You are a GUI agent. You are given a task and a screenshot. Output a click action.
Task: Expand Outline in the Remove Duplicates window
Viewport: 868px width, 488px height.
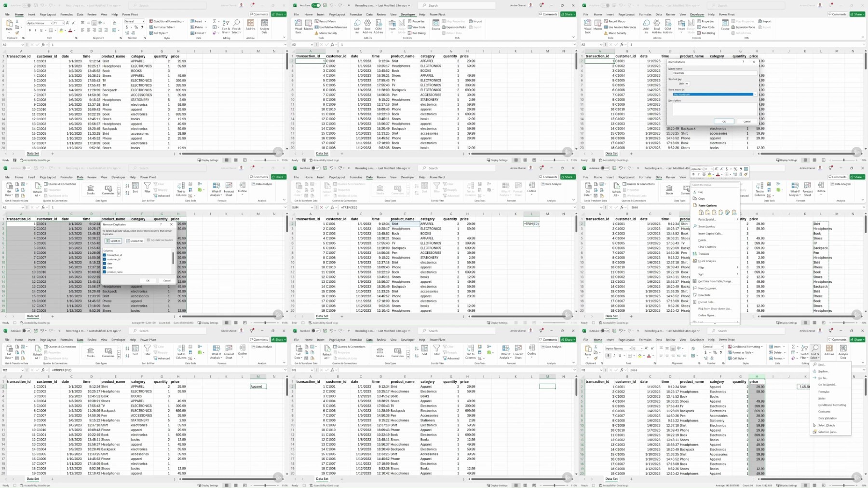coord(242,188)
